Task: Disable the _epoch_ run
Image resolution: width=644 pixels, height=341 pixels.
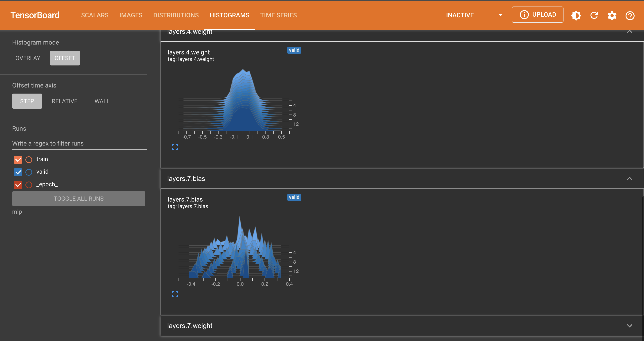Action: point(18,185)
